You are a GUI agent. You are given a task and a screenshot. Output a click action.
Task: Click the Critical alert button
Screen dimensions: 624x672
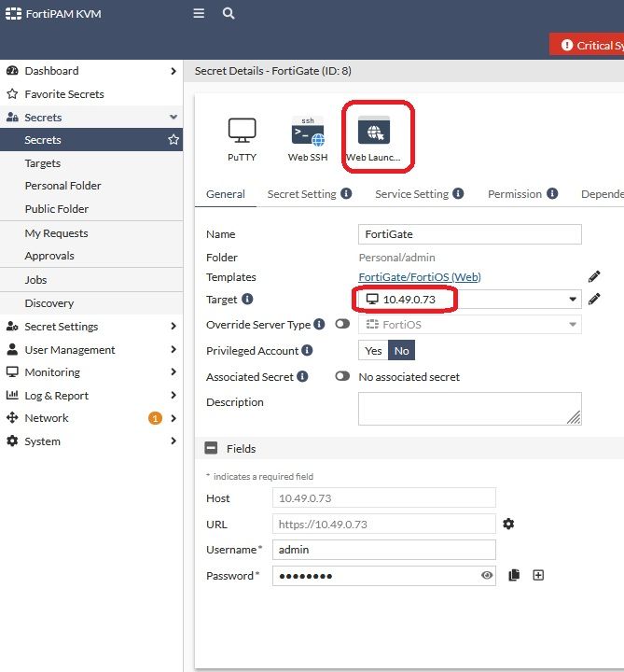tap(587, 45)
